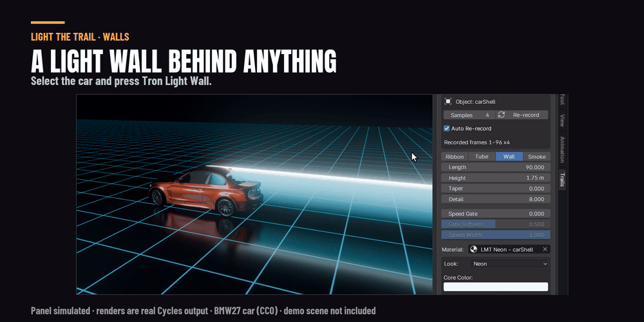This screenshot has height=322, width=644.
Task: Open the white Core Color swatch
Action: click(x=496, y=287)
